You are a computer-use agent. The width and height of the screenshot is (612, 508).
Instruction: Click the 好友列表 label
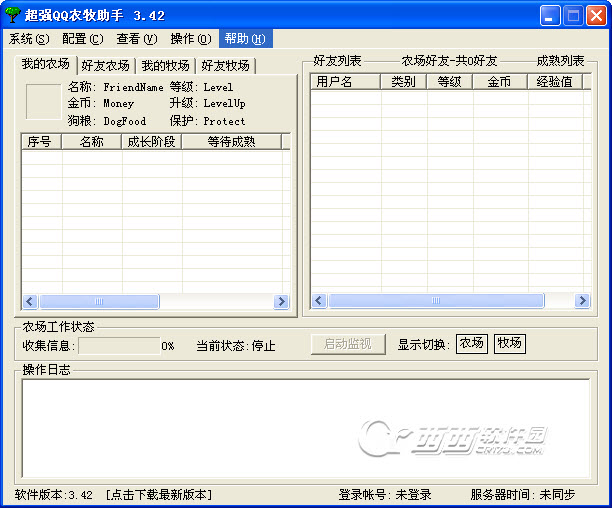coord(337,61)
